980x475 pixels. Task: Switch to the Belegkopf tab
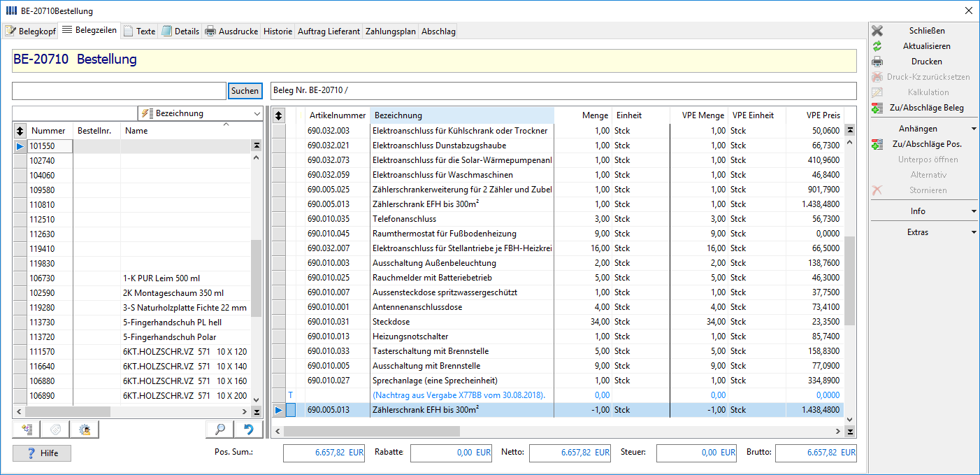(30, 31)
